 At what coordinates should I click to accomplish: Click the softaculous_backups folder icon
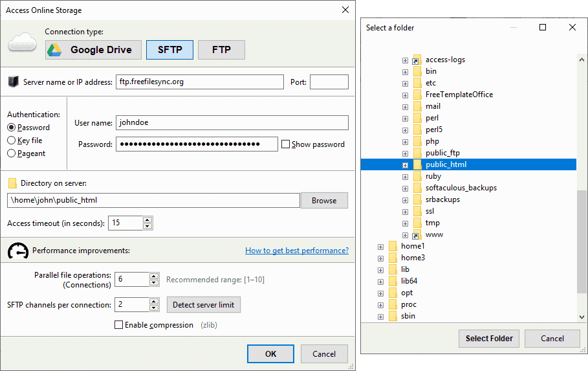point(417,188)
